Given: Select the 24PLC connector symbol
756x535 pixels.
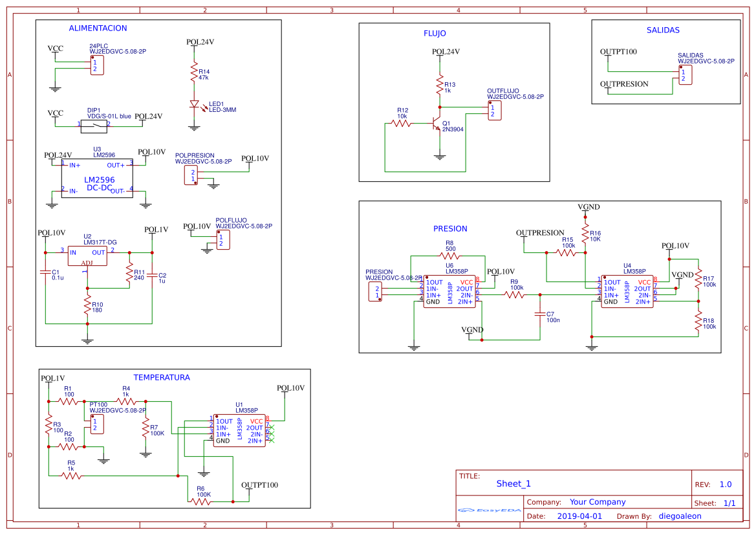Looking at the screenshot, I should pyautogui.click(x=97, y=65).
